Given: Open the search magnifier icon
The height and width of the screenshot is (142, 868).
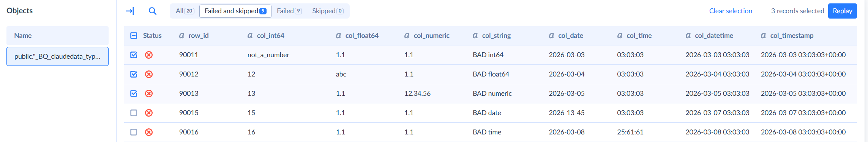Looking at the screenshot, I should [153, 11].
